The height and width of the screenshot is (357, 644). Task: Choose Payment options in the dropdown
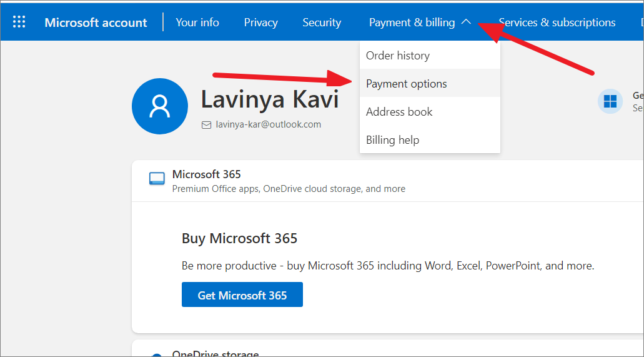(x=430, y=84)
